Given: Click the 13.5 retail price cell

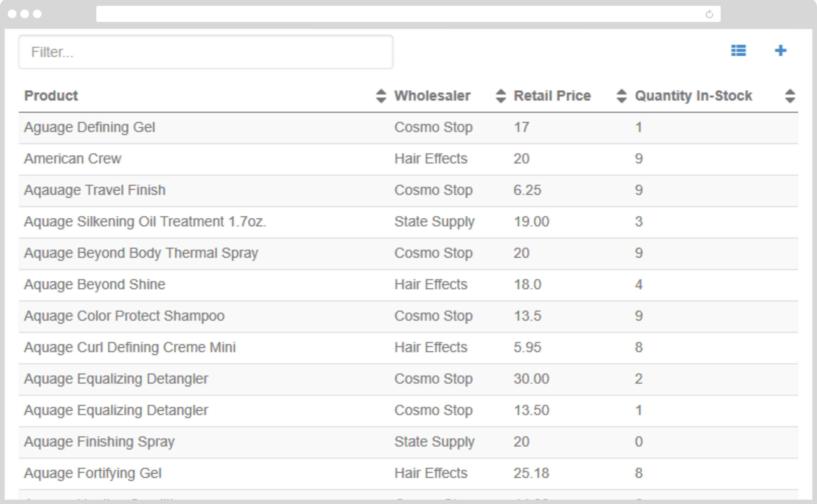Looking at the screenshot, I should pyautogui.click(x=527, y=316).
